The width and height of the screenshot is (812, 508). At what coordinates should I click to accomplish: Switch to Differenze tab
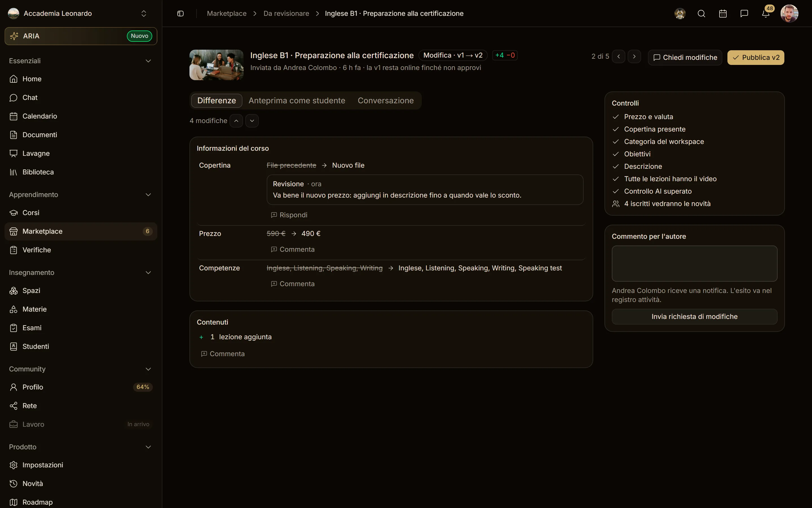217,100
